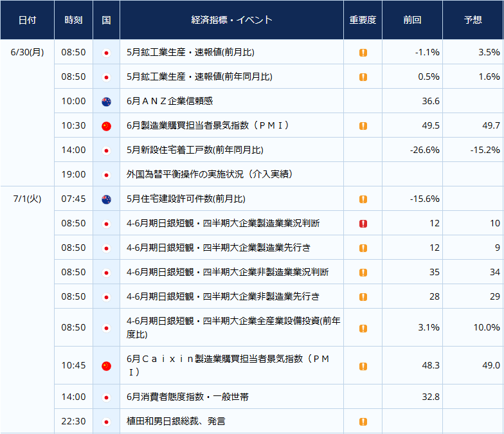Click the 時刻 column header
The image size is (504, 434).
[73, 20]
